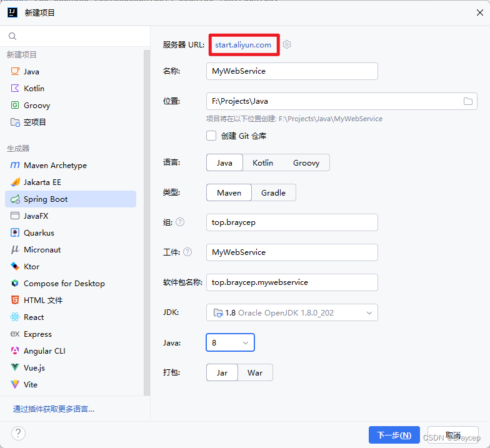Click the sidebar search field
This screenshot has height=448, width=490.
click(x=75, y=36)
